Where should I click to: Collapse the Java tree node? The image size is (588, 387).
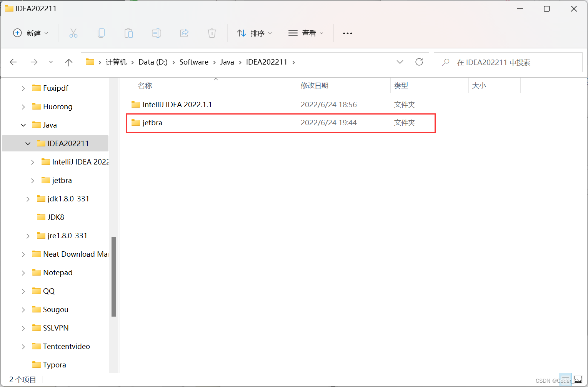tap(23, 125)
